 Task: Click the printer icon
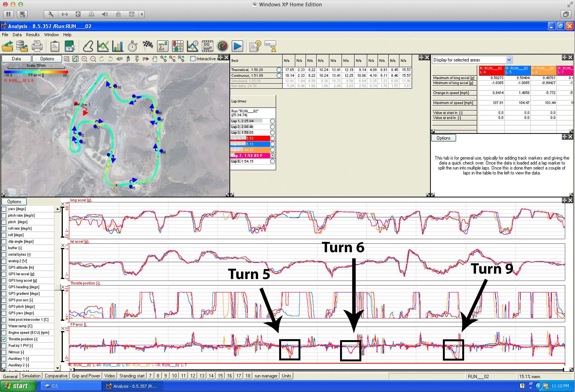pyautogui.click(x=37, y=46)
